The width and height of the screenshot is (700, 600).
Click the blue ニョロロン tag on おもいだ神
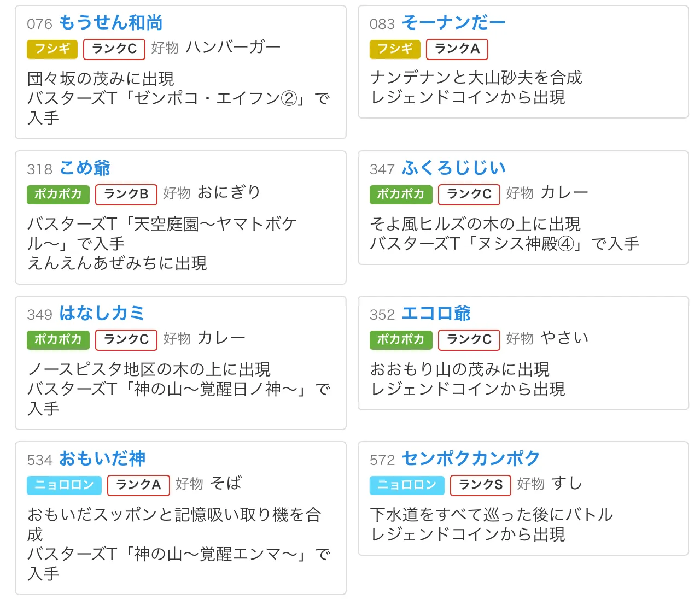point(64,485)
